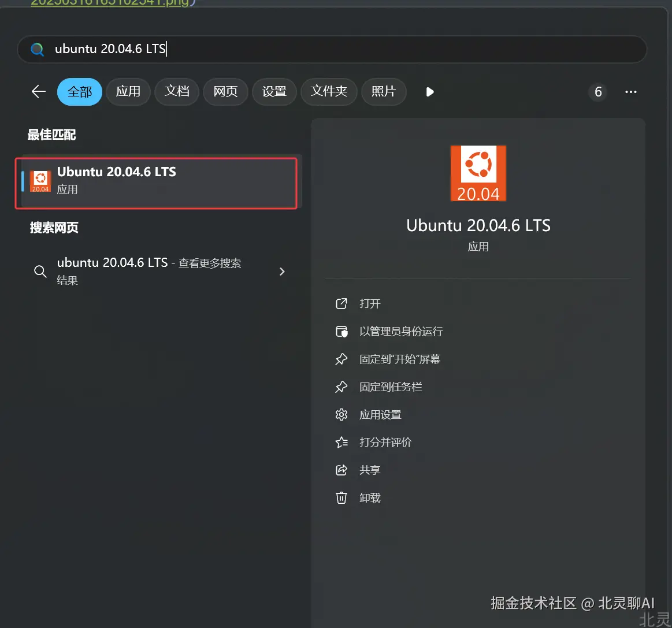The image size is (672, 628).
Task: Switch to the 应用 filter tab
Action: pyautogui.click(x=128, y=92)
